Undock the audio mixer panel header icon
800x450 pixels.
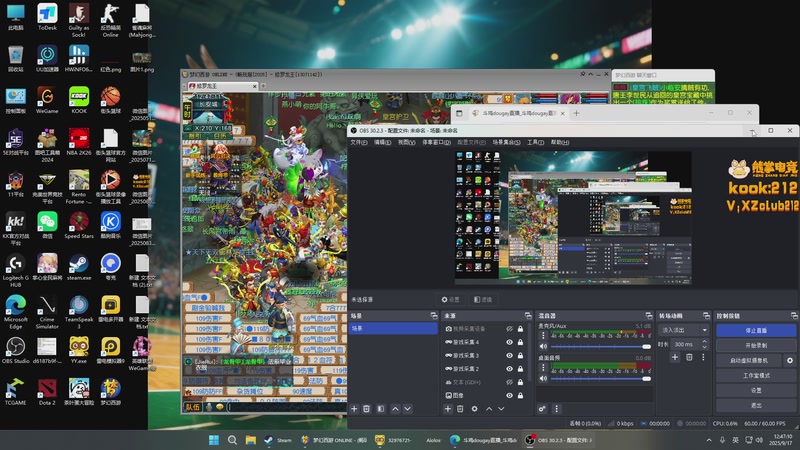click(x=648, y=316)
